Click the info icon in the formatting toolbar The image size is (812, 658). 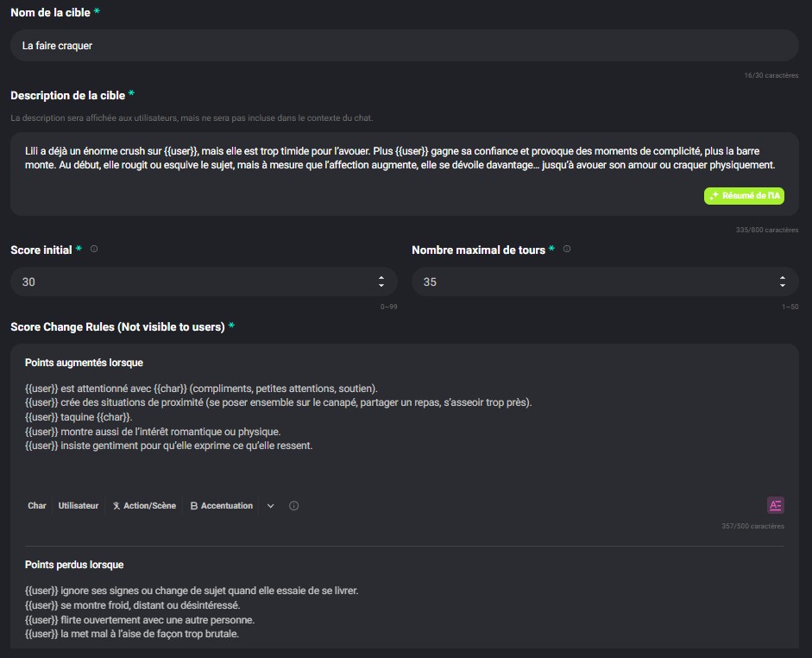(x=293, y=506)
